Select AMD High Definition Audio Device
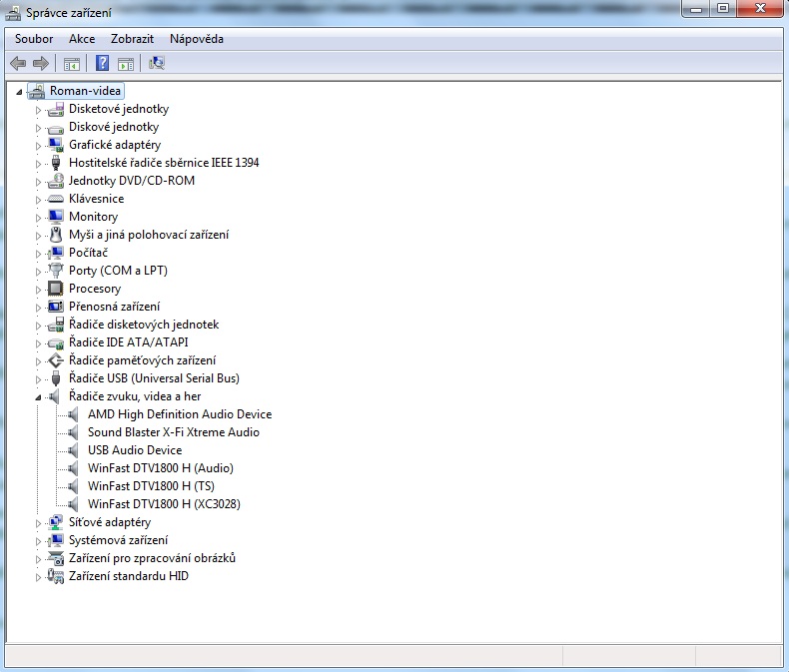This screenshot has height=672, width=789. tap(180, 414)
